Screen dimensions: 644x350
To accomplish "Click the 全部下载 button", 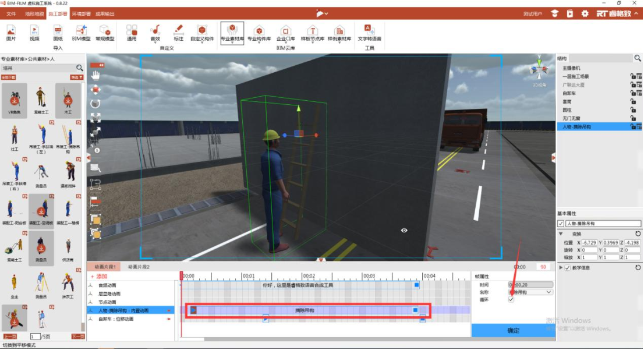I will tap(9, 77).
